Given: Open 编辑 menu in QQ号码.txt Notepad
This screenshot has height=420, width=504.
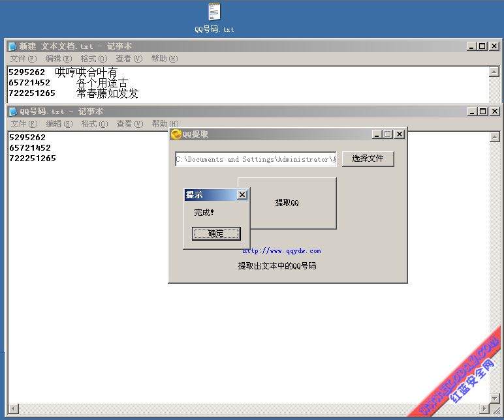Looking at the screenshot, I should (59, 124).
